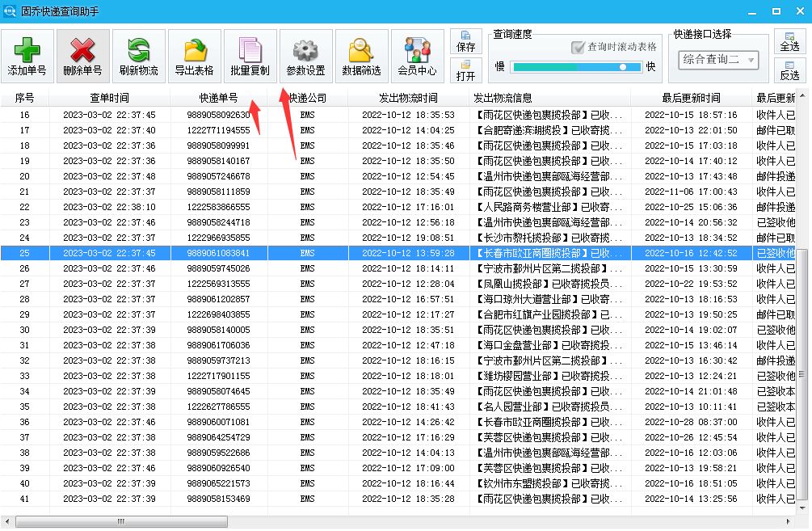Click the horizontal scrollbar at the bottom

click(121, 523)
